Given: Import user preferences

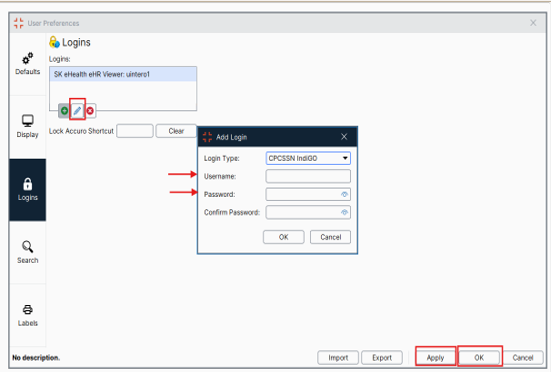Looking at the screenshot, I should point(338,358).
